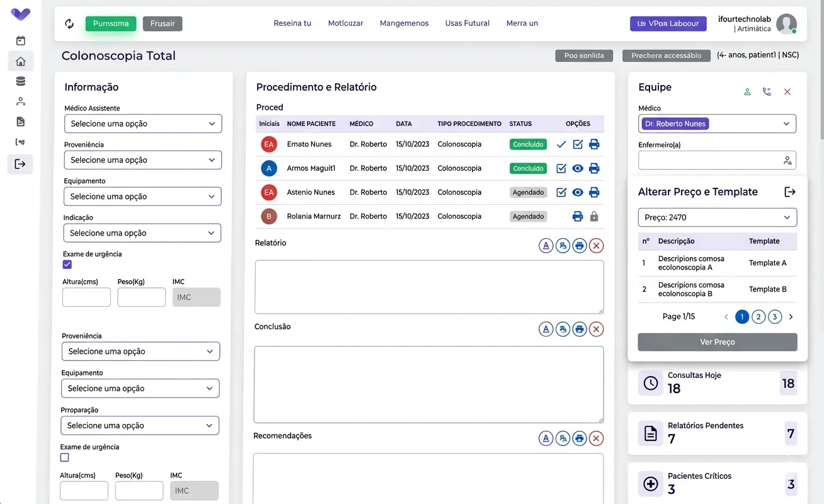The image size is (824, 504).
Task: Check the second Exame de urgência checkbox
Action: coord(64,457)
